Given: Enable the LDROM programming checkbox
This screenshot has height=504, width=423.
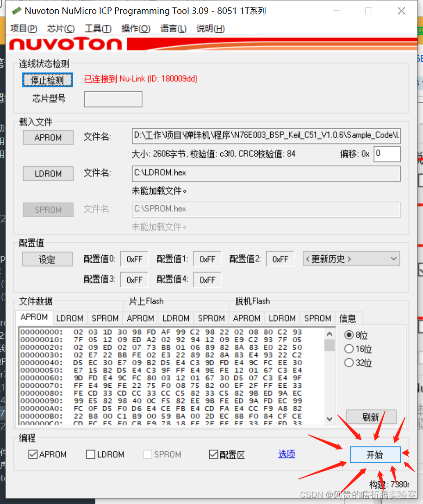Looking at the screenshot, I should [90, 454].
